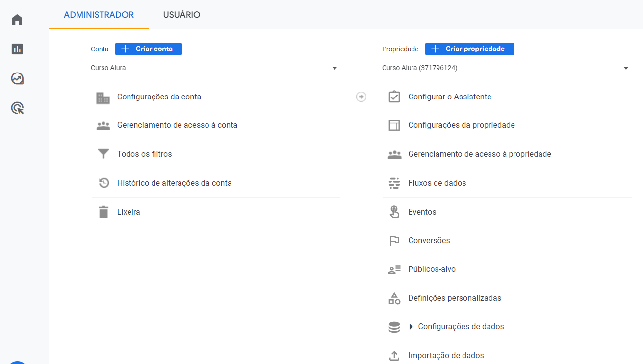Screen dimensions: 643x364
Task: Click the upload icon for Importação de dados
Action: [x=394, y=356]
